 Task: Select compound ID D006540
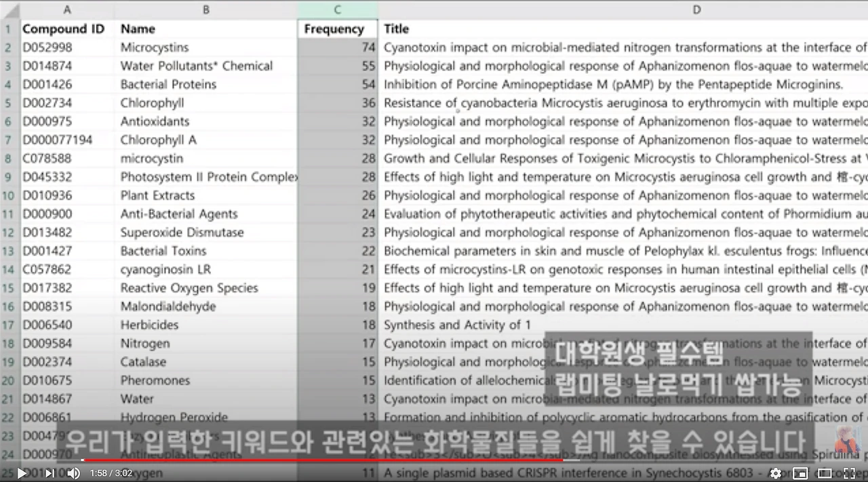66,325
